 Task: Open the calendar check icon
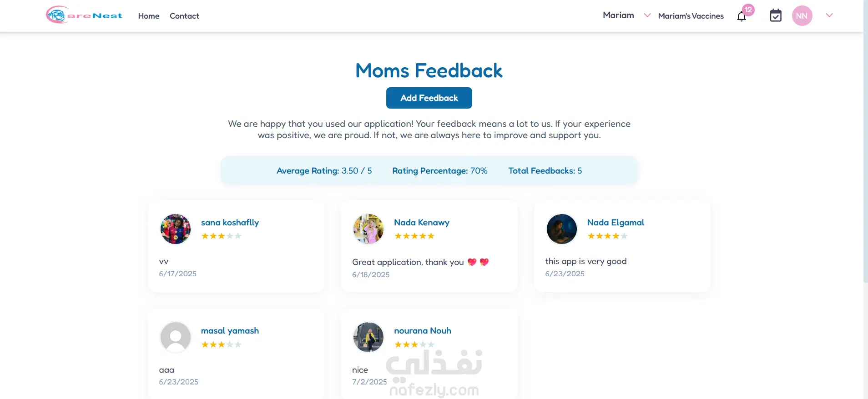[775, 16]
